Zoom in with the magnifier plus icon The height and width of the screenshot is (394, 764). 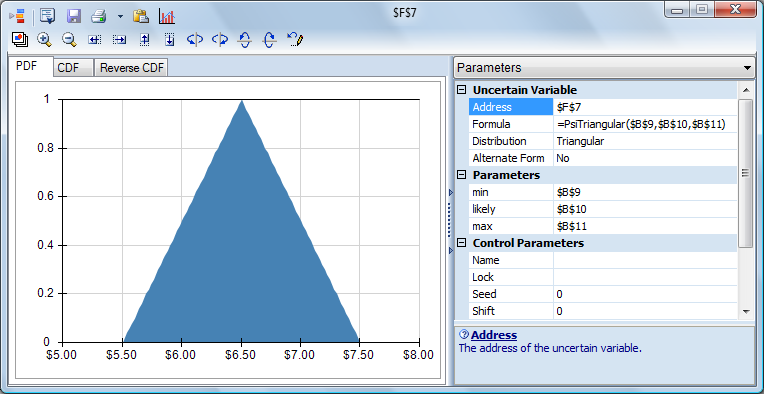44,40
